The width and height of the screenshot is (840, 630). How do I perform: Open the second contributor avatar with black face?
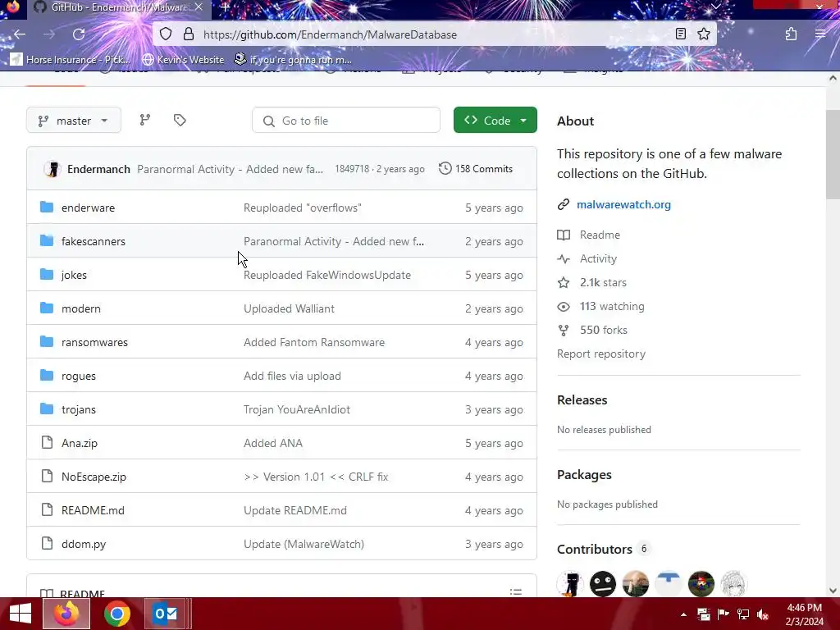coord(603,584)
